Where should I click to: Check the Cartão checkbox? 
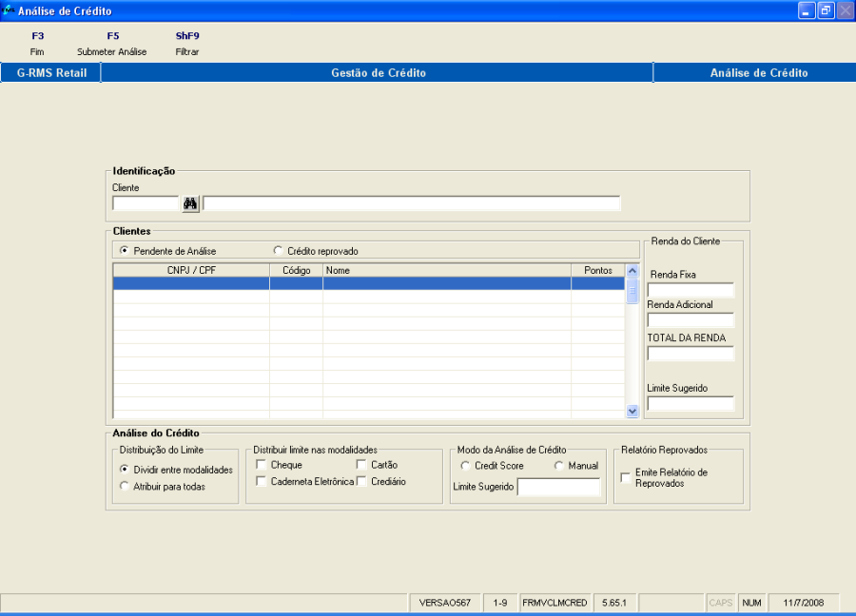[x=360, y=464]
